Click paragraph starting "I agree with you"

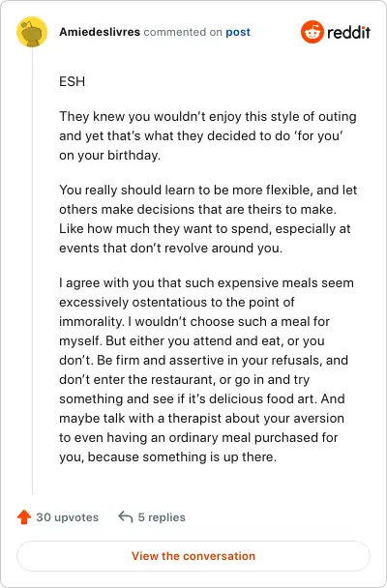click(x=206, y=369)
